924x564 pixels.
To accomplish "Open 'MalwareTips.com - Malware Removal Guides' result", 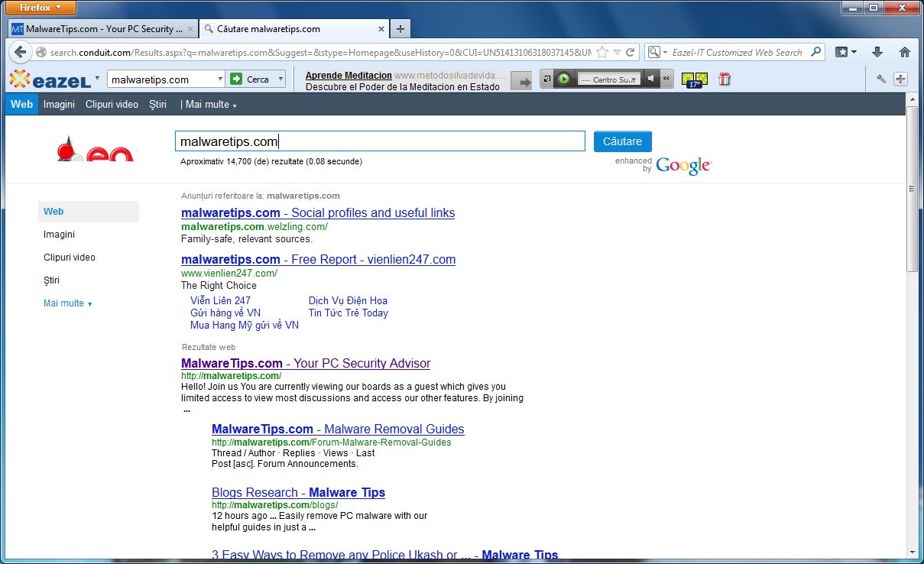I will click(x=338, y=429).
